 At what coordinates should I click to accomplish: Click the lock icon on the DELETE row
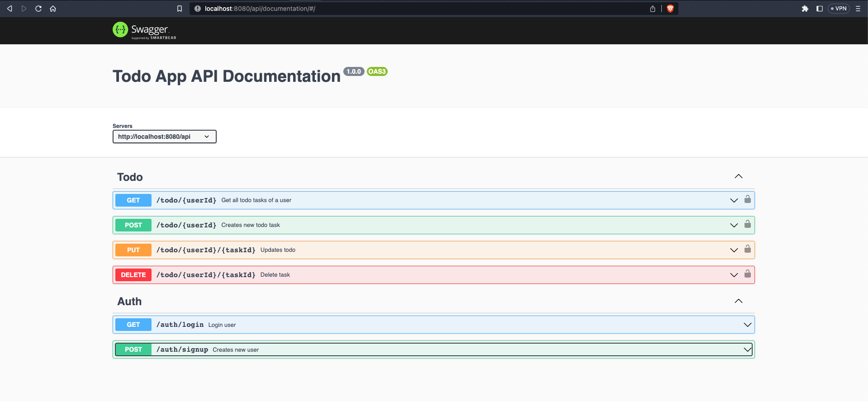click(x=748, y=274)
